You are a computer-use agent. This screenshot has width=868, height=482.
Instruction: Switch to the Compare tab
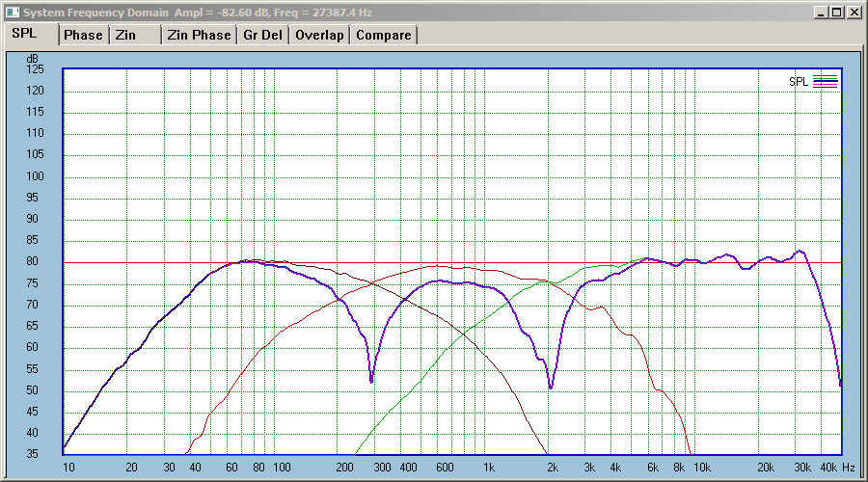(x=384, y=35)
